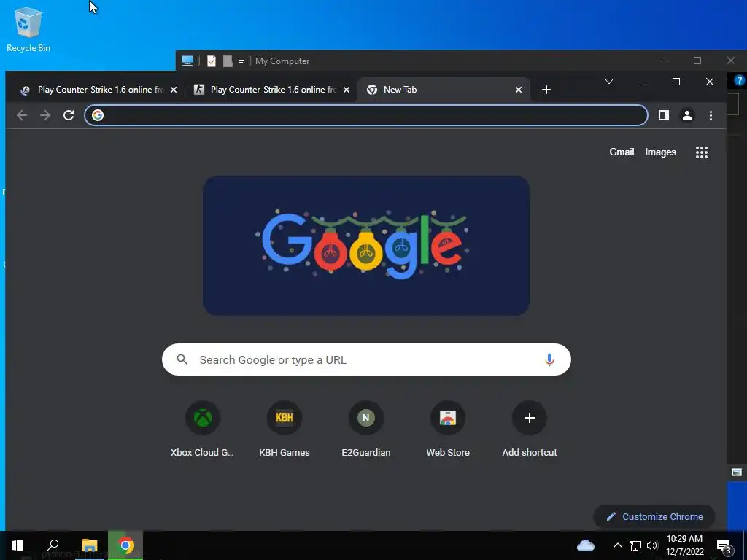Click the My Computer window system icon
Image resolution: width=747 pixels, height=560 pixels.
pos(187,61)
